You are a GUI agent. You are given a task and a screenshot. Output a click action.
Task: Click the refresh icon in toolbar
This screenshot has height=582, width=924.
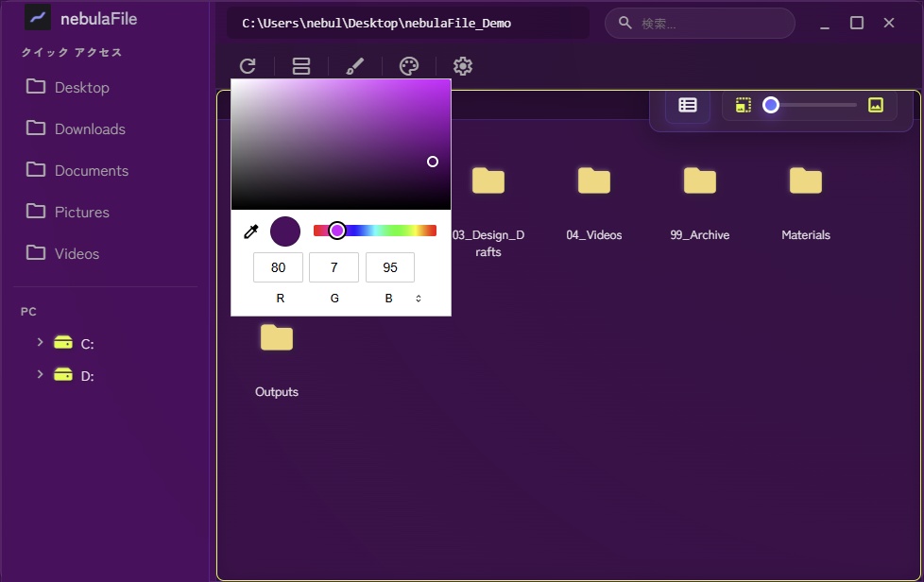point(248,66)
